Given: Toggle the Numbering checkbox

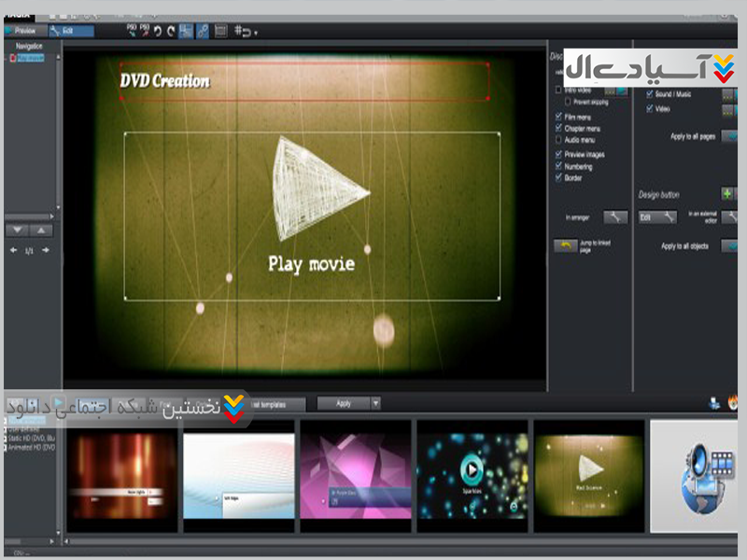Looking at the screenshot, I should pos(558,166).
